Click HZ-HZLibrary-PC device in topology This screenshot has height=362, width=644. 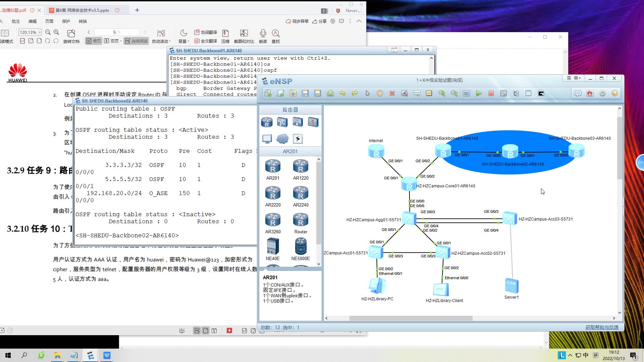tap(377, 286)
